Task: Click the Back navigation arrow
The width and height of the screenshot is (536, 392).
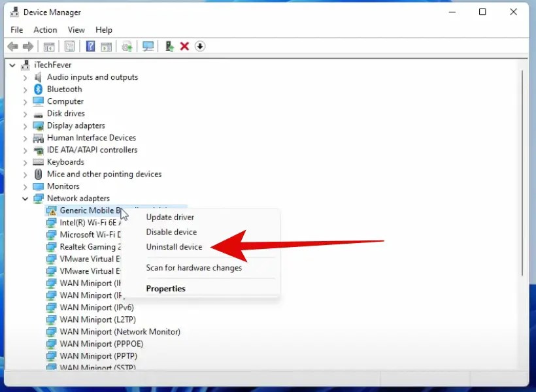Action: 13,46
